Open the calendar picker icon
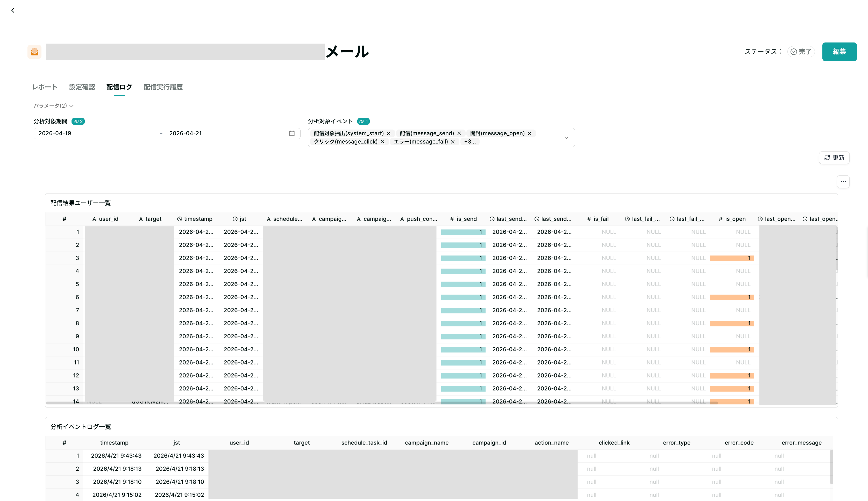The height and width of the screenshot is (501, 868). tap(292, 133)
